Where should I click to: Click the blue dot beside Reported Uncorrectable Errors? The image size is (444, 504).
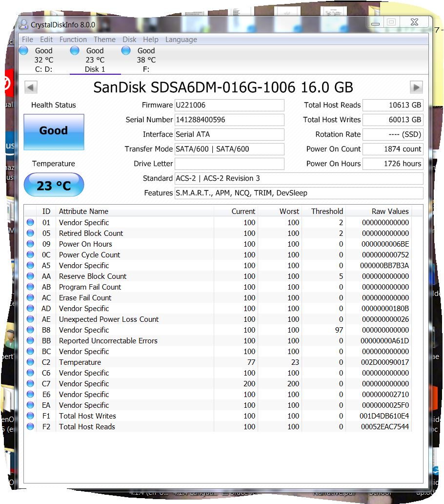(x=30, y=341)
